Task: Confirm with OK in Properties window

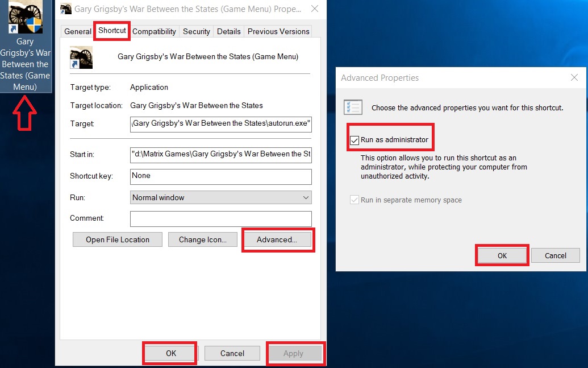Action: (171, 353)
